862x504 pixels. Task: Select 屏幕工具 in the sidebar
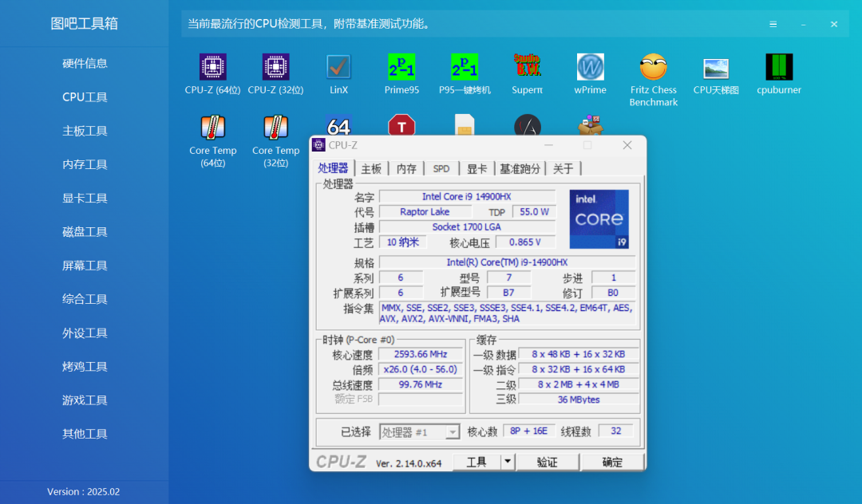coord(84,266)
